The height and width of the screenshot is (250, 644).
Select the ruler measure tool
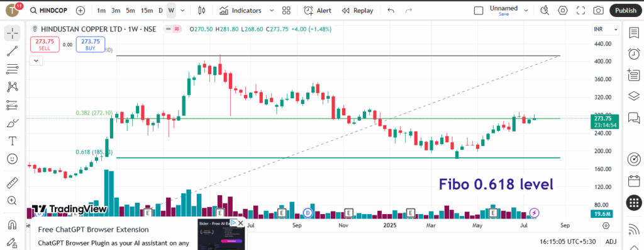click(13, 183)
